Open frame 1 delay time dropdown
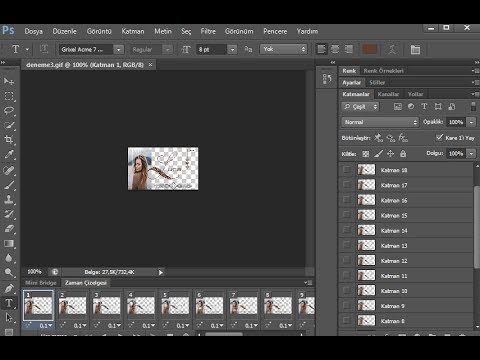480x360 pixels. click(46, 325)
